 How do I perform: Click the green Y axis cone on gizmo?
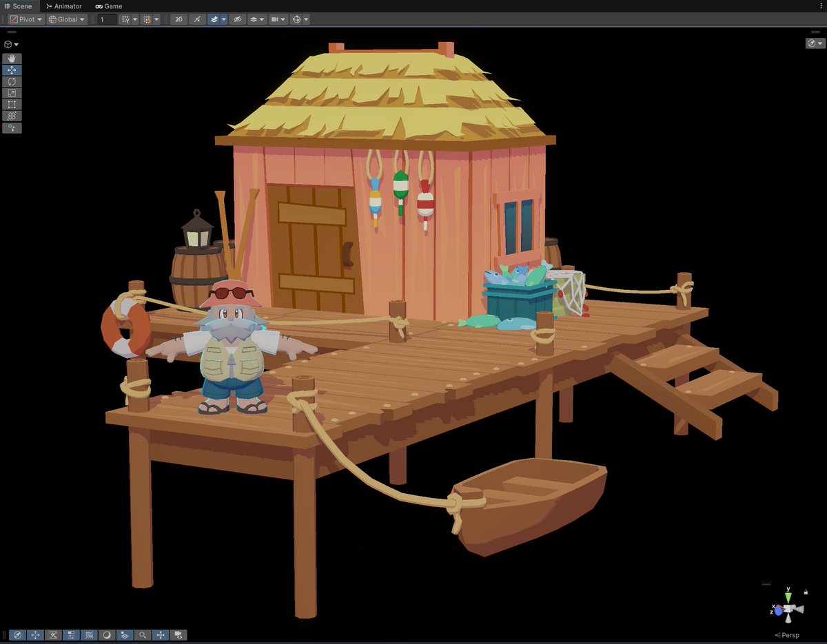[788, 597]
